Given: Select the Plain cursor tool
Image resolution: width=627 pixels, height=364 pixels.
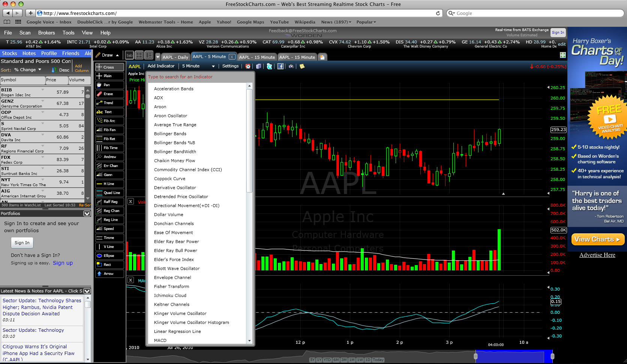Looking at the screenshot, I should pos(109,76).
